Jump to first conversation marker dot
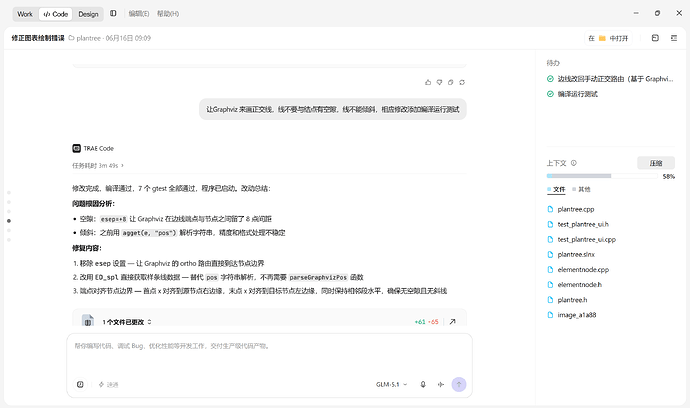The height and width of the screenshot is (408, 690). pyautogui.click(x=9, y=193)
